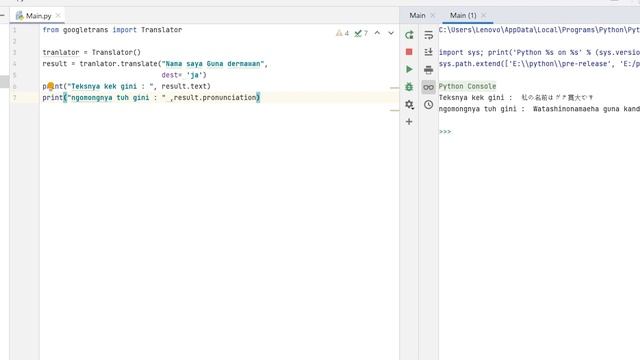Click "Python Console" label in output
Image resolution: width=640 pixels, height=360 pixels.
(467, 86)
